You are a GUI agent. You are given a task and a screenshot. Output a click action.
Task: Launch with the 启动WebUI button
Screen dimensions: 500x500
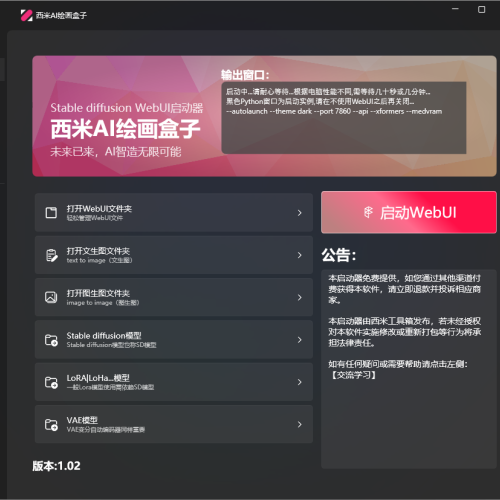(409, 212)
